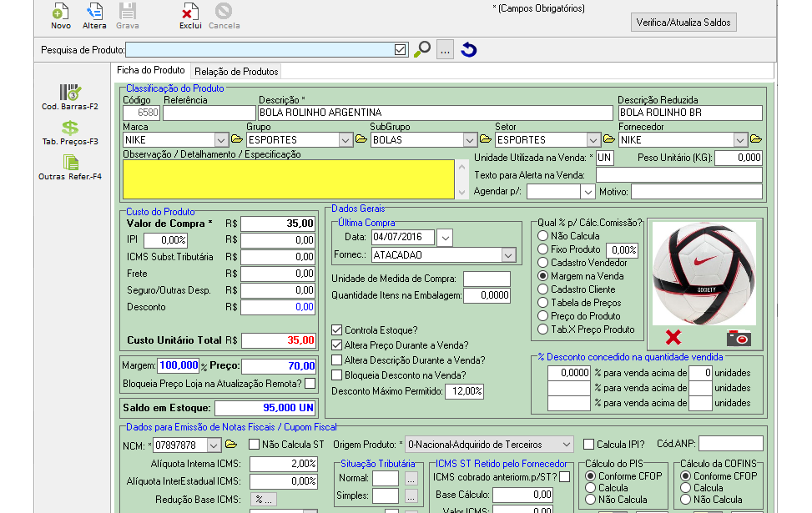The height and width of the screenshot is (513, 812).
Task: Remove product photo with red X
Action: [673, 338]
